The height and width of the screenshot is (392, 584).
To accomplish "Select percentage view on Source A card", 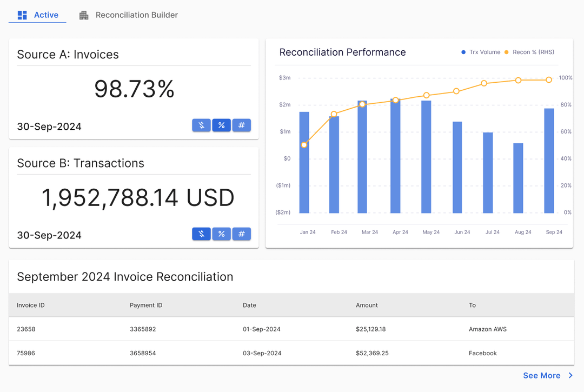I will click(x=221, y=125).
